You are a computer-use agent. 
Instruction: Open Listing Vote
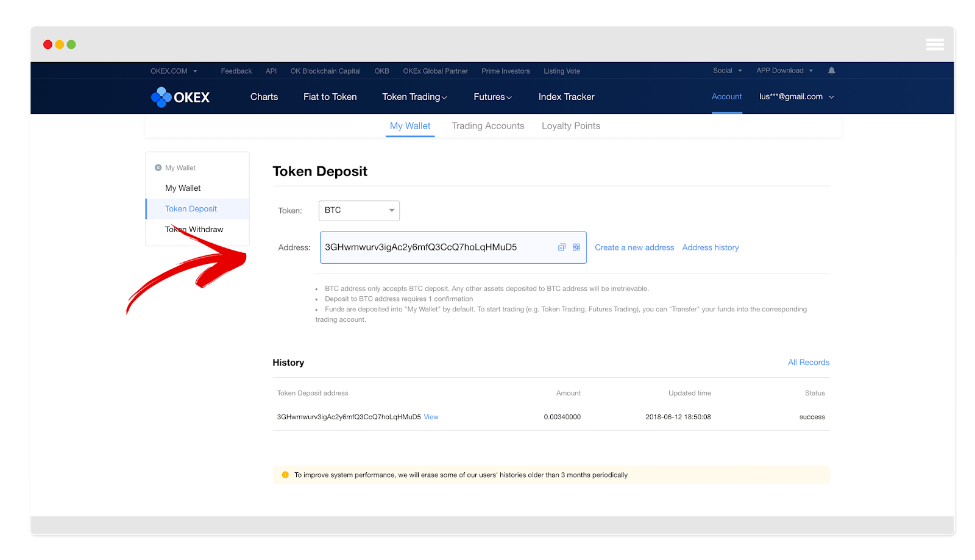coord(562,71)
